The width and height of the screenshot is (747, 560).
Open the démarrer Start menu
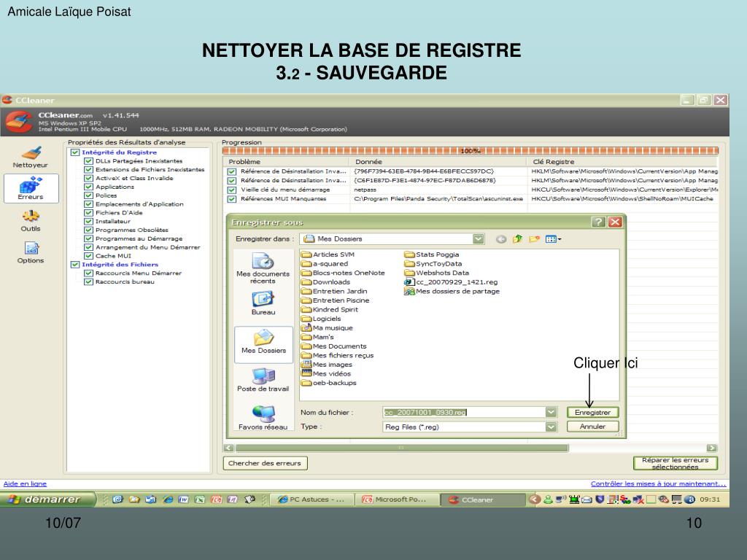(47, 499)
